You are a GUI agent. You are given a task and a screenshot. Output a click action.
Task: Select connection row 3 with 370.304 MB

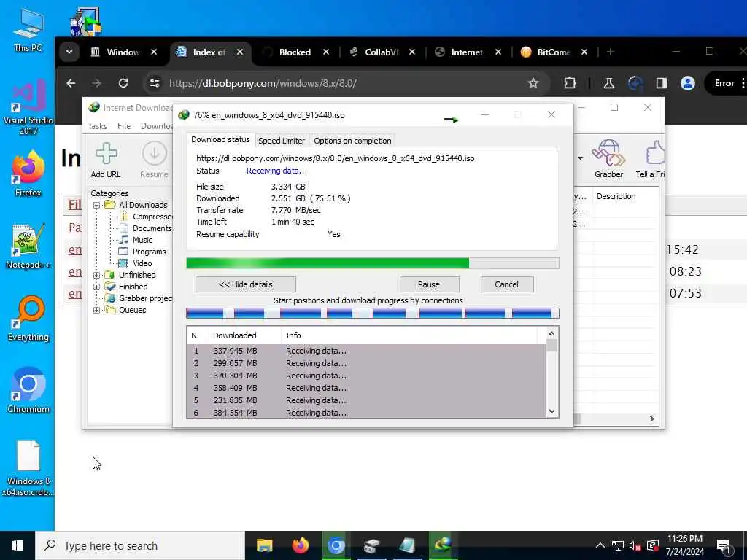[x=367, y=376]
